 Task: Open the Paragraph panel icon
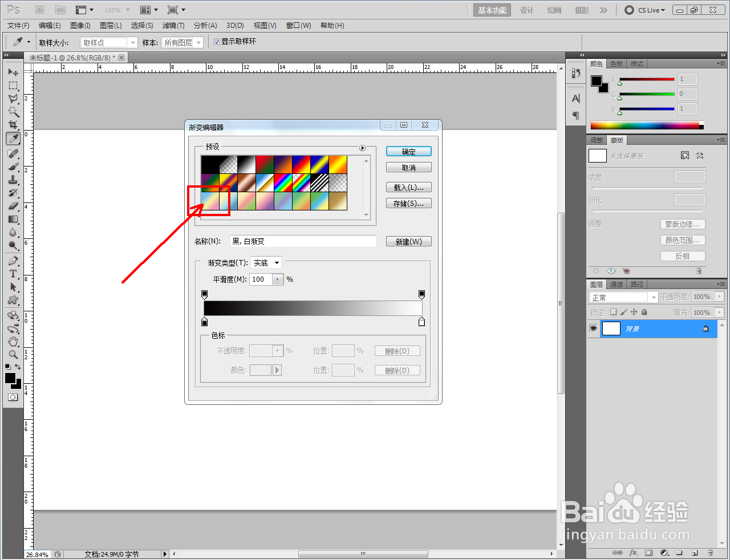tap(576, 116)
